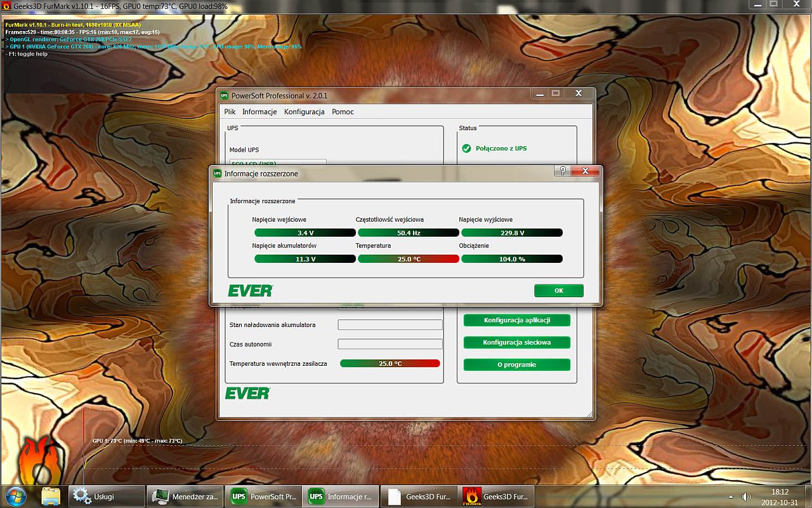
Task: Click the help question mark button in the dialog
Action: point(561,171)
